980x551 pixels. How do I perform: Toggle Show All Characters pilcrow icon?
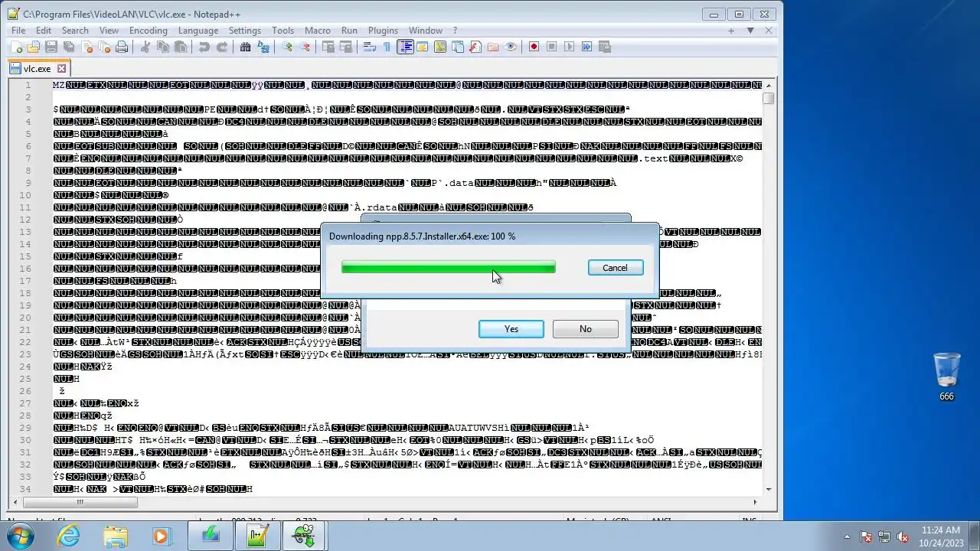(387, 47)
